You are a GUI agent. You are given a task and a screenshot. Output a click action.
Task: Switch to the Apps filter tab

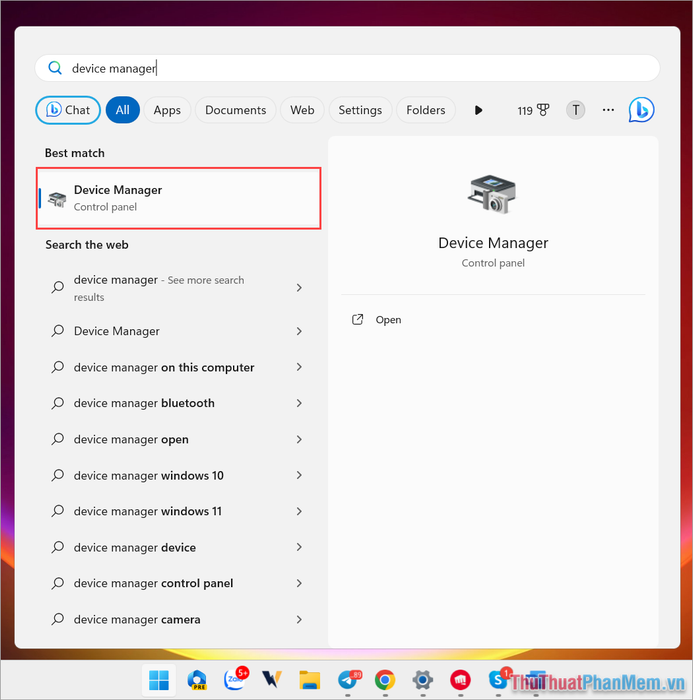167,110
